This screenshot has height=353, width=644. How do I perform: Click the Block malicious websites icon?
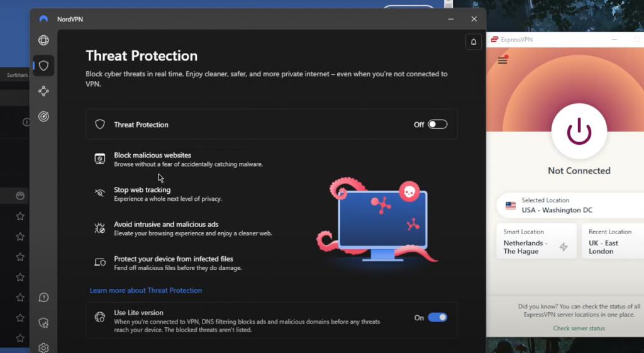point(100,159)
